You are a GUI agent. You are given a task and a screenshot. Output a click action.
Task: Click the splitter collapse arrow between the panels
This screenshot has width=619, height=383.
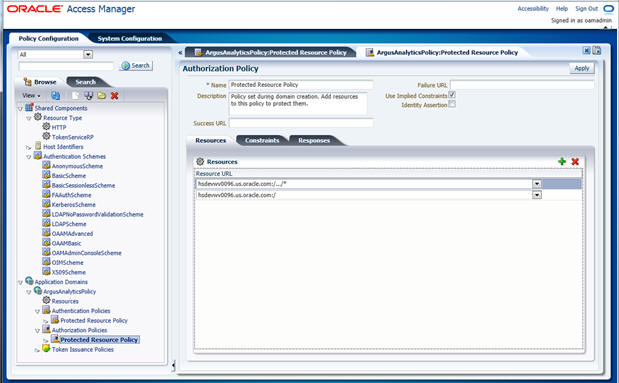[x=173, y=366]
